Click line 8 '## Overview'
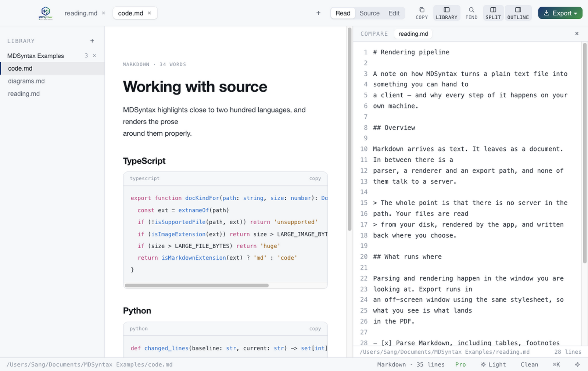Image resolution: width=588 pixels, height=371 pixels. click(x=394, y=128)
